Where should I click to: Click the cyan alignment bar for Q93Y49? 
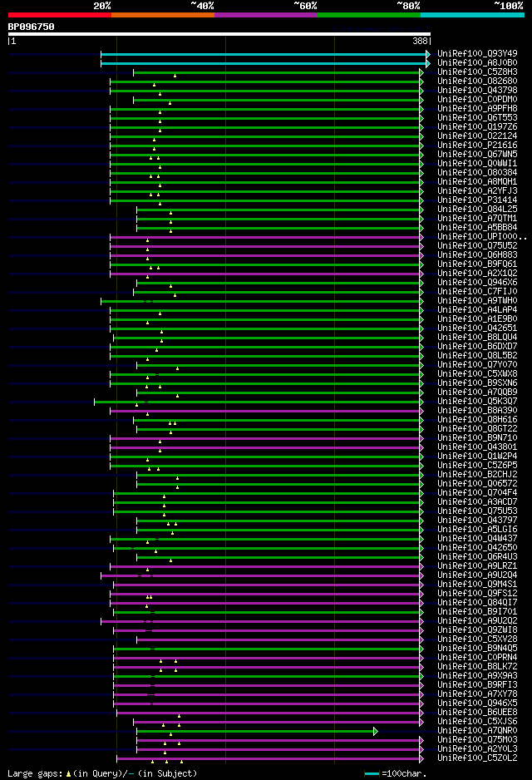pos(265,54)
